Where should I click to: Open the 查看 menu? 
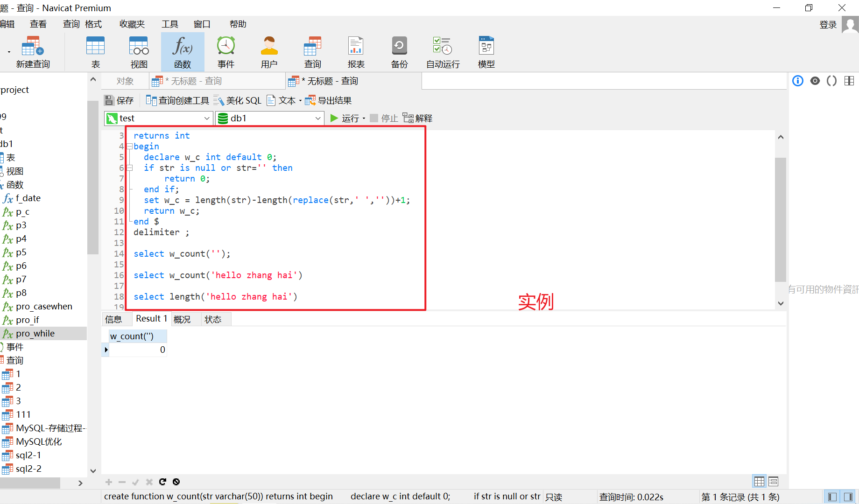[x=38, y=24]
